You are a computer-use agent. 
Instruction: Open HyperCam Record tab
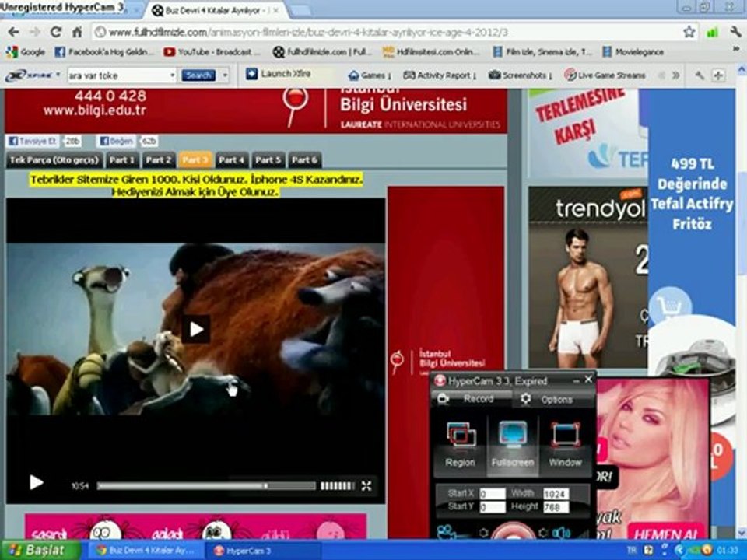point(472,398)
